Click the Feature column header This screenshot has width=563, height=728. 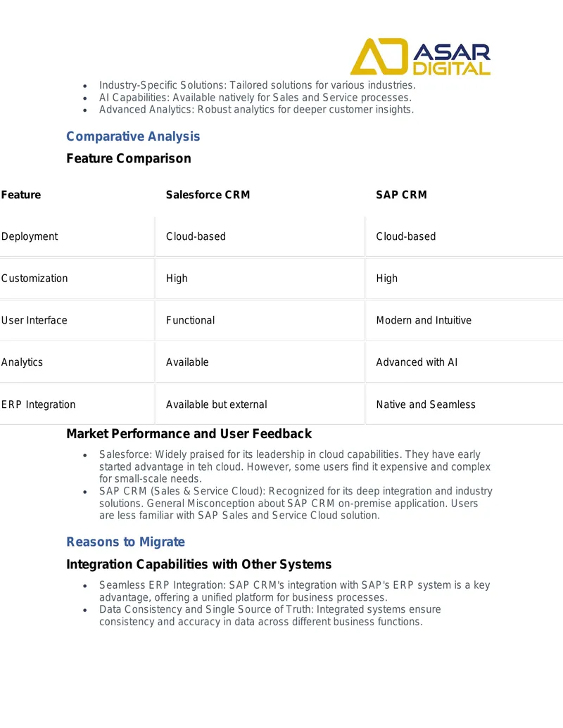21,195
